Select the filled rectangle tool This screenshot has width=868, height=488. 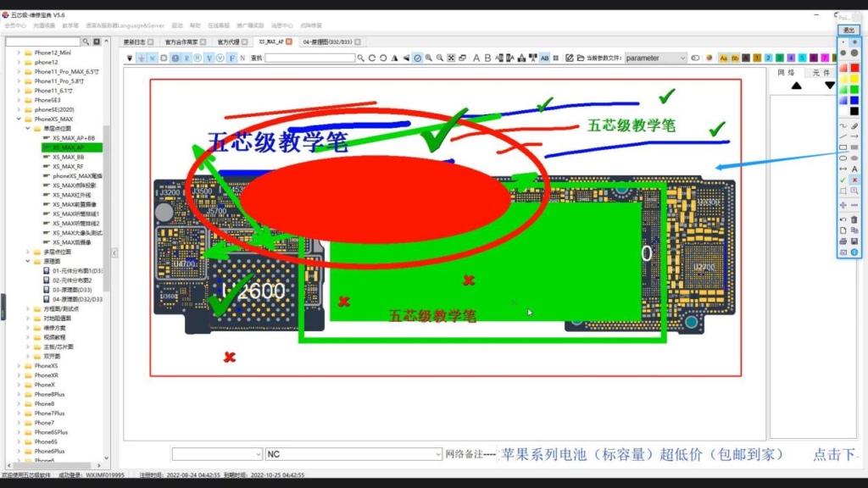(854, 147)
